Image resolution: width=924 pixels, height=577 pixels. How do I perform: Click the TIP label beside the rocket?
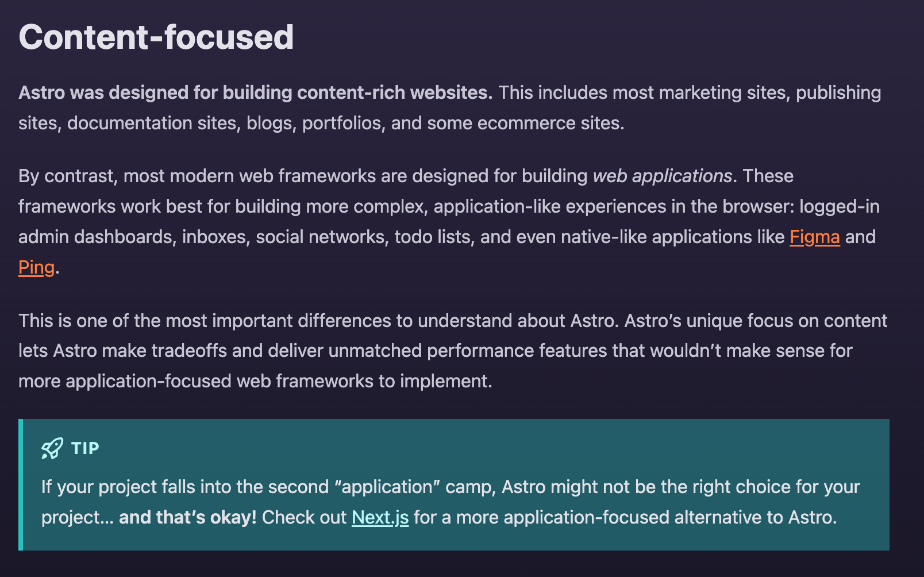[x=85, y=448]
